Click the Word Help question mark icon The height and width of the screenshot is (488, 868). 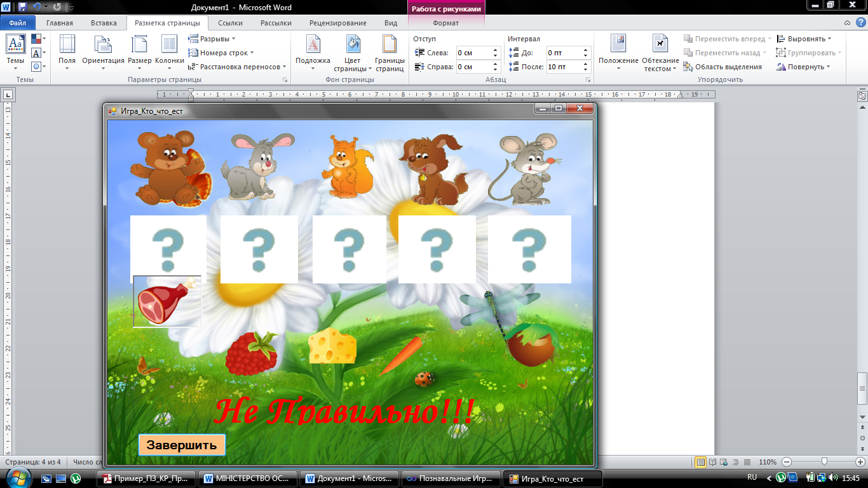862,23
